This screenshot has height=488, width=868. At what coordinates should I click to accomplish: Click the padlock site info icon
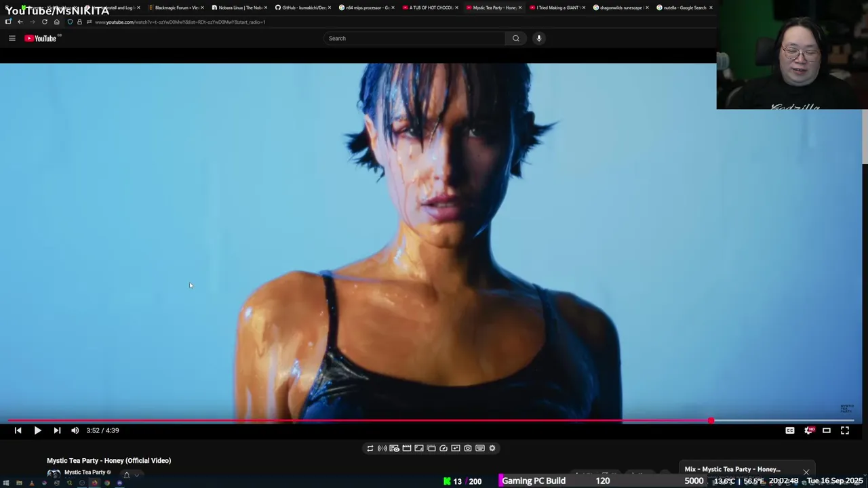click(79, 22)
